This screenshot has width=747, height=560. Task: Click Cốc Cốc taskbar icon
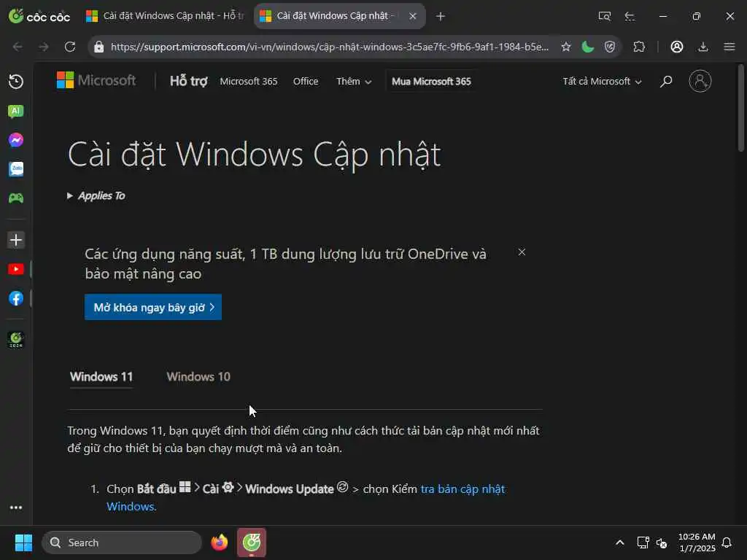point(252,542)
